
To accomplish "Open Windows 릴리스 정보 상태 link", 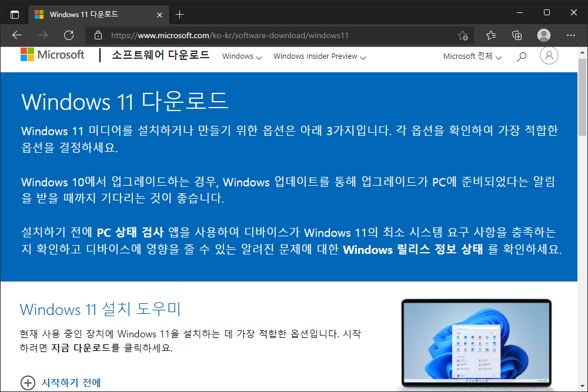I will [413, 249].
